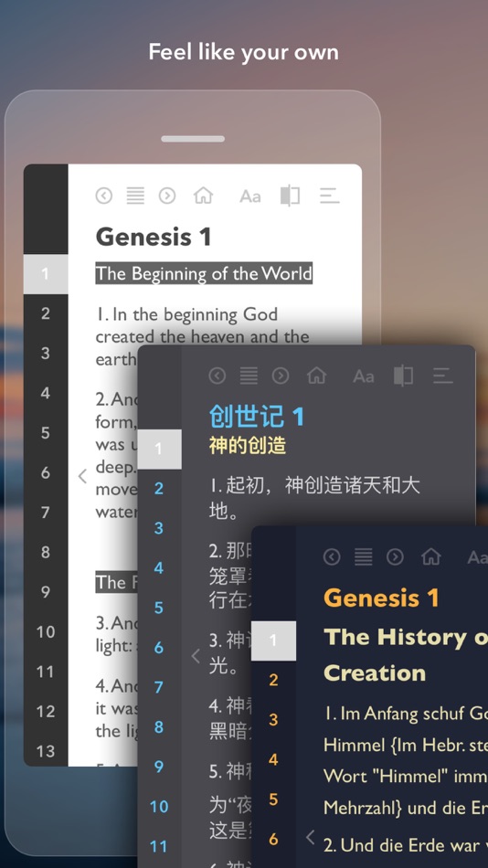Select blue chapter 8 in Chinese window
This screenshot has height=868, width=488.
[x=159, y=728]
